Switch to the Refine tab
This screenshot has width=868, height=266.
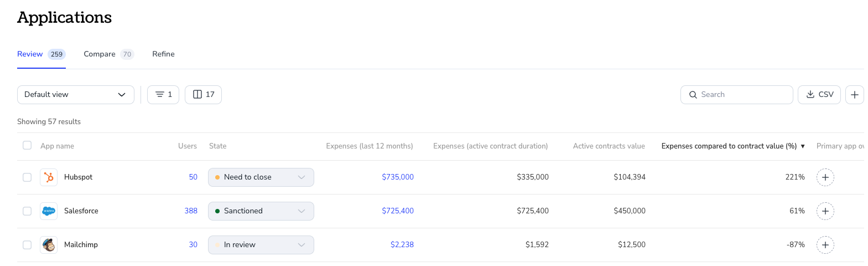(163, 54)
